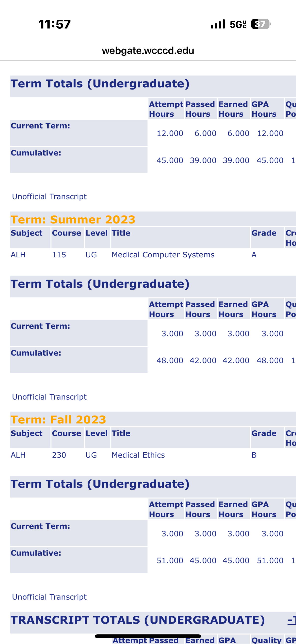Tap course number 230 in Fall 2023
Screen dimensions: 296x644
[59, 455]
